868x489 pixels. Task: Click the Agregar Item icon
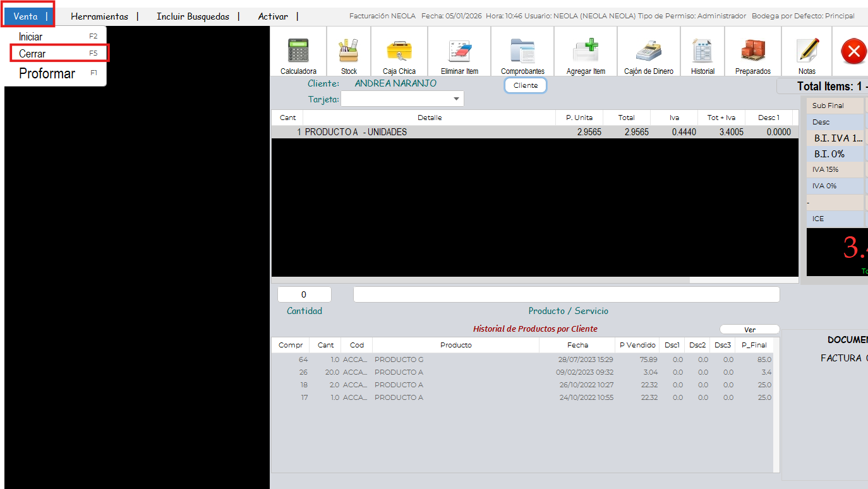click(586, 51)
